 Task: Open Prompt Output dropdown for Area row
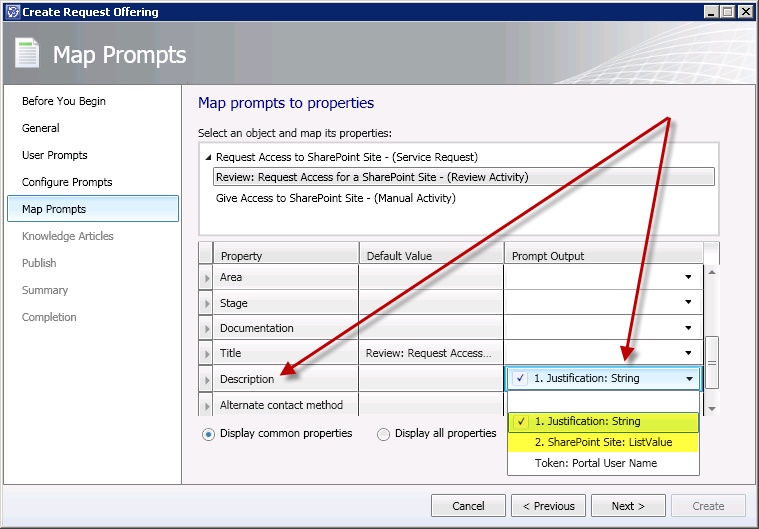coord(688,277)
